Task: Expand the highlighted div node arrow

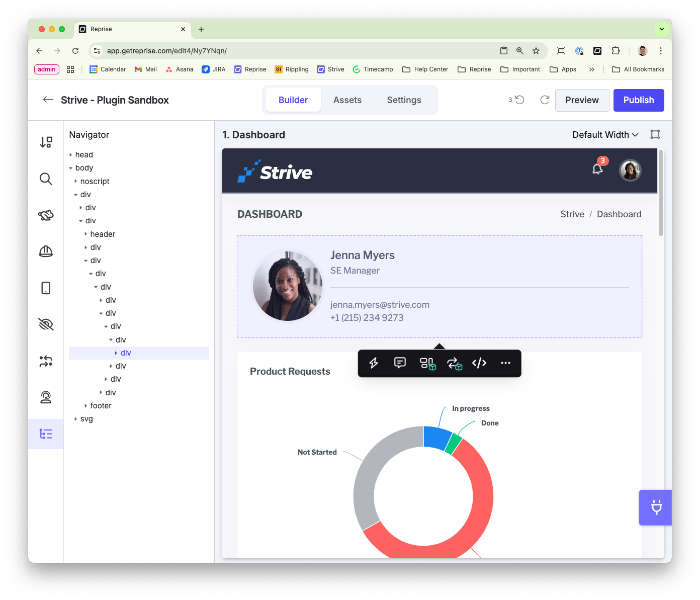Action: click(116, 353)
